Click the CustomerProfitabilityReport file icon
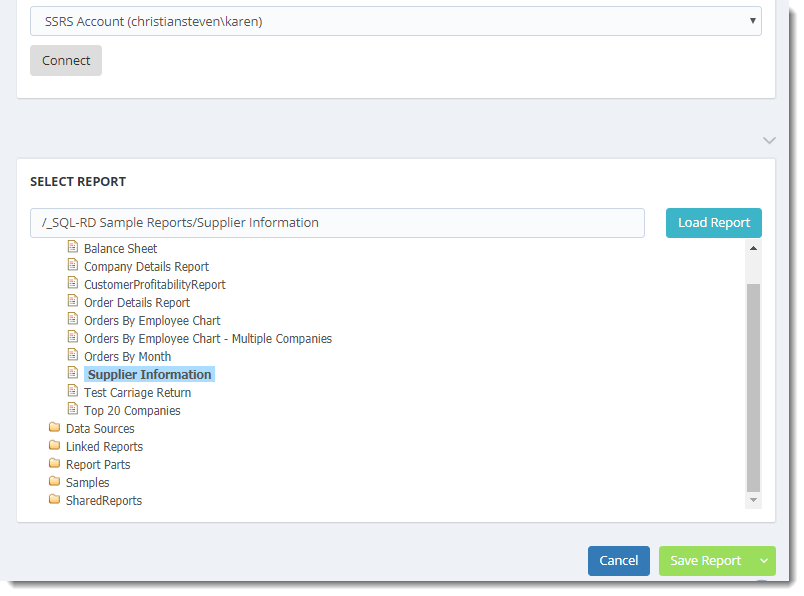The height and width of the screenshot is (596, 804). click(73, 283)
